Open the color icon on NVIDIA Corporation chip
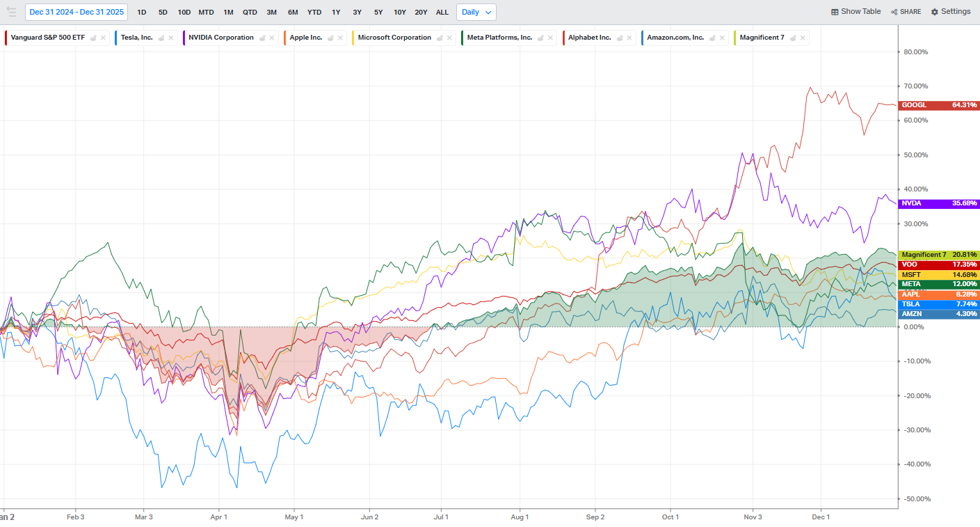 click(x=263, y=38)
